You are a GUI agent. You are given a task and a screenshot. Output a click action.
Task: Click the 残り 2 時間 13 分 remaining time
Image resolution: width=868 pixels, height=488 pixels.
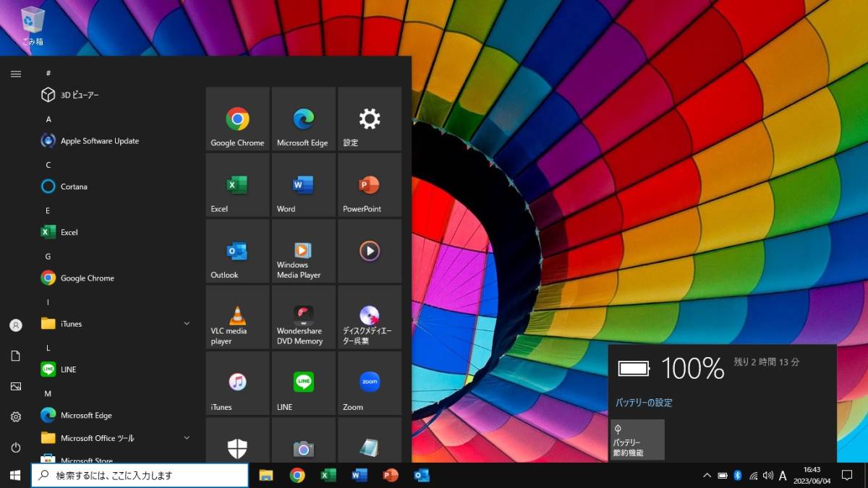coord(767,361)
